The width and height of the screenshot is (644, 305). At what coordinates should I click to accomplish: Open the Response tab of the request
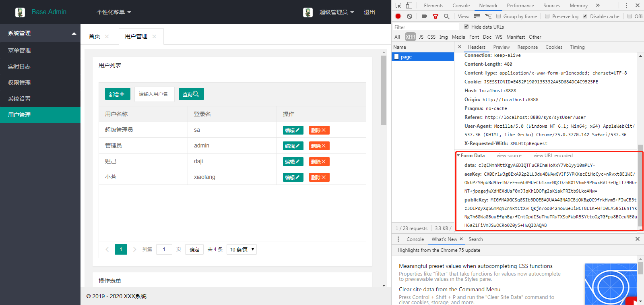[528, 47]
